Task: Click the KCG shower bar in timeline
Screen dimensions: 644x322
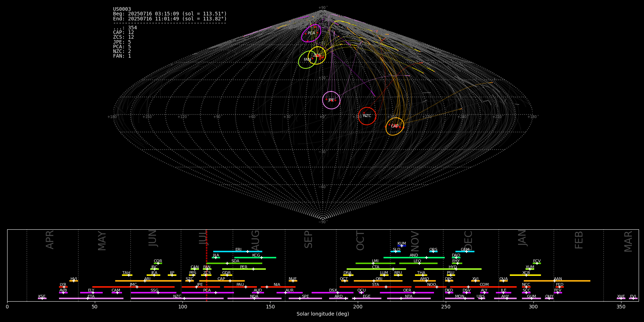Action: [255, 257]
